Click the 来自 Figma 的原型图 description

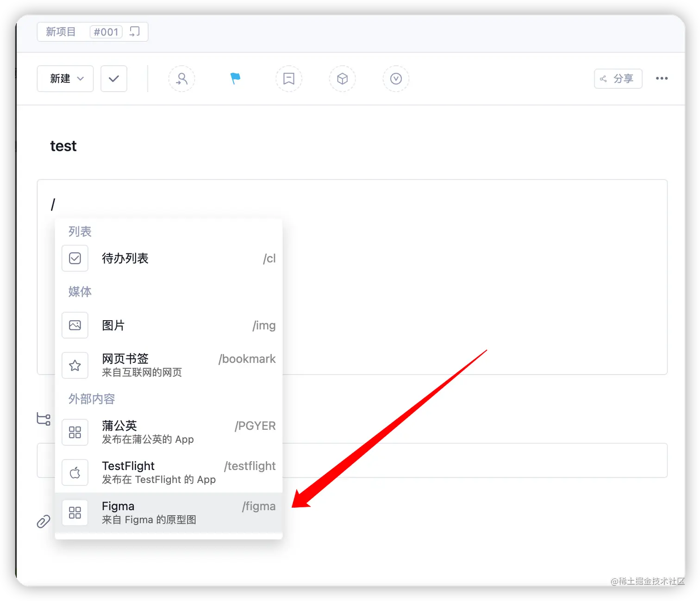coord(149,520)
